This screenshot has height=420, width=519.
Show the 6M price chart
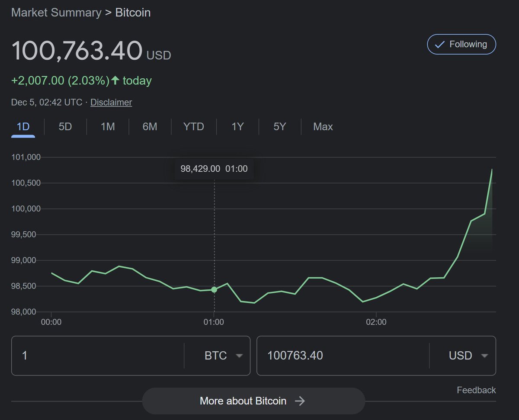(150, 127)
